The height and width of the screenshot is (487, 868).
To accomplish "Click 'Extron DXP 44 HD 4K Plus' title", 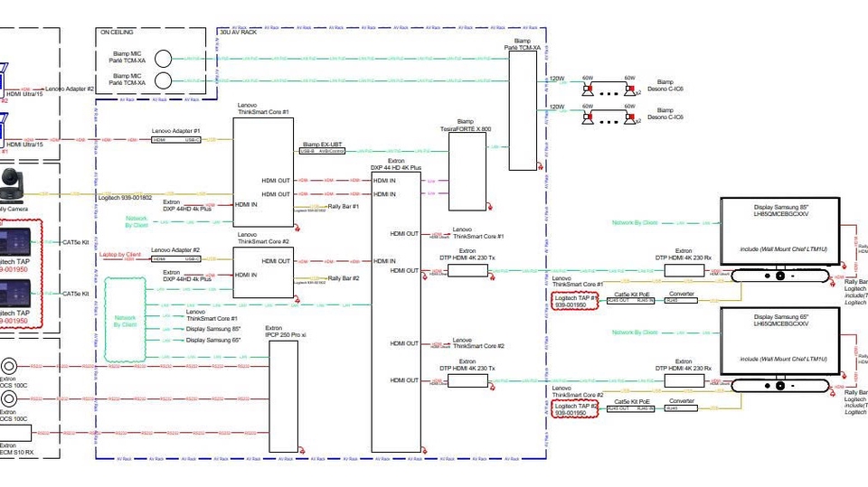I will (x=396, y=164).
